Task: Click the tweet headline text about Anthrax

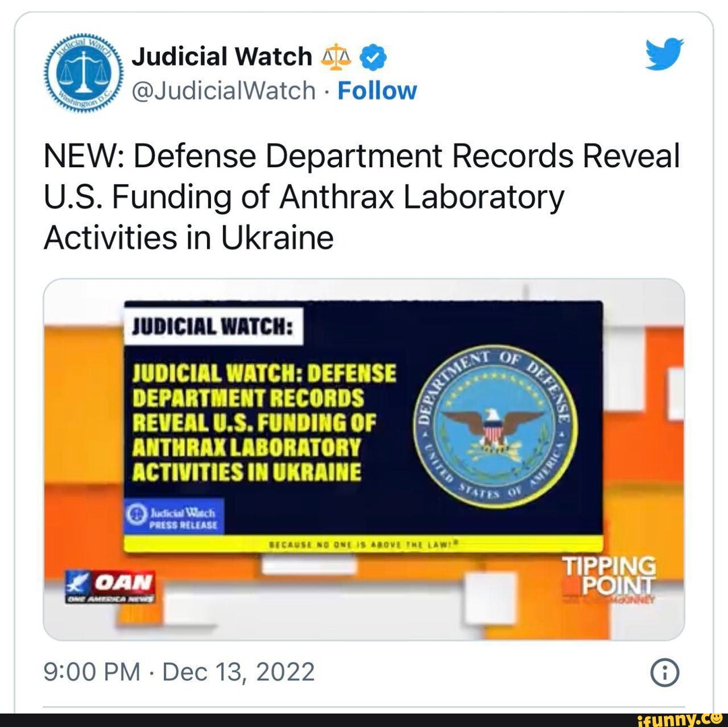Action: tap(362, 196)
